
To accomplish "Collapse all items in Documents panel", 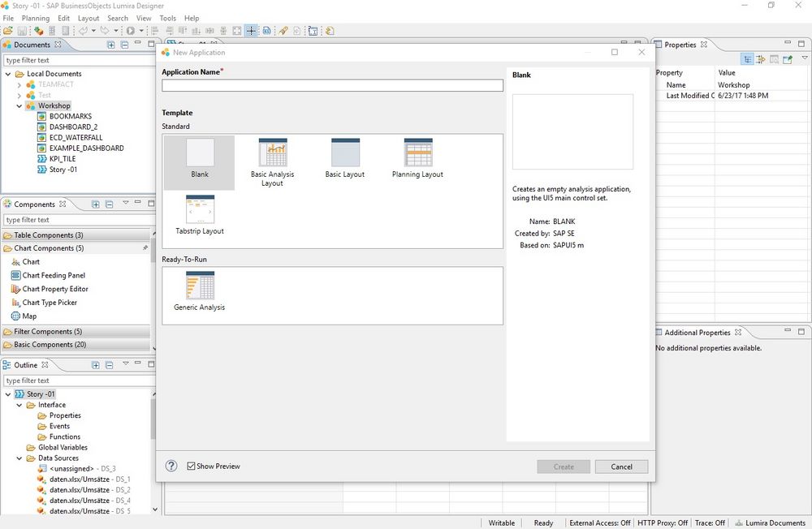I will 124,45.
